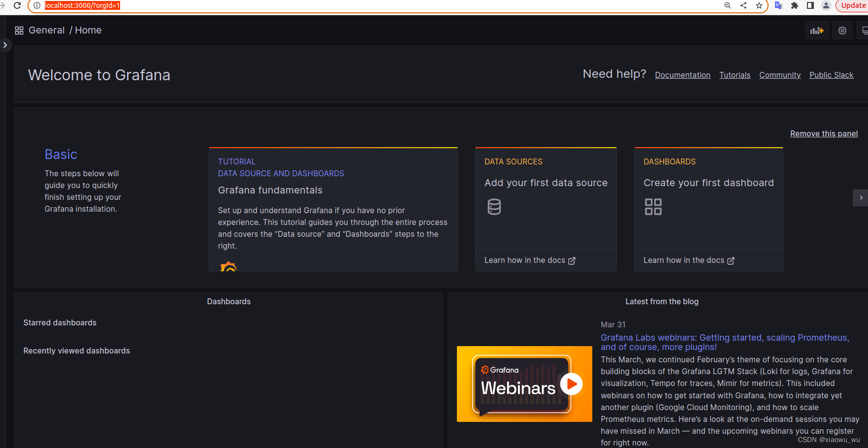
Task: Show next setup cards with right chevron
Action: [861, 197]
